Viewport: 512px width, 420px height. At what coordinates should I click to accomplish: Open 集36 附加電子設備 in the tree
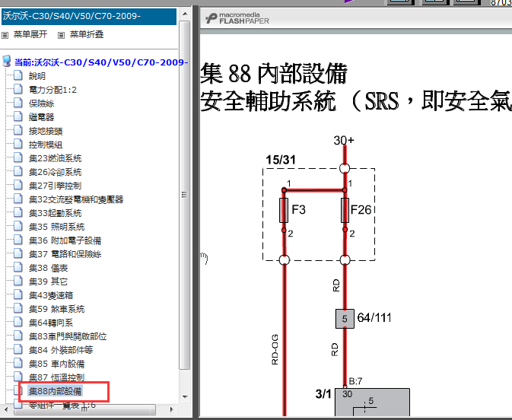tap(65, 240)
